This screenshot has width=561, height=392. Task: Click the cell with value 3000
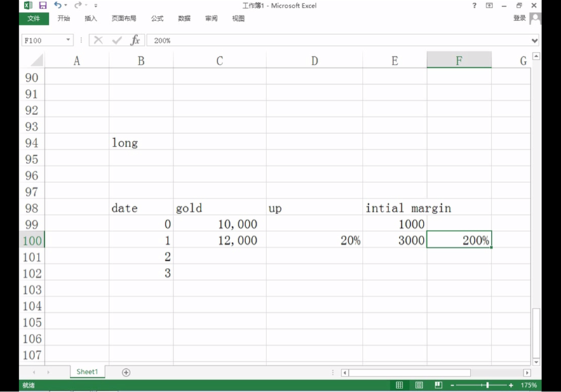click(x=395, y=241)
